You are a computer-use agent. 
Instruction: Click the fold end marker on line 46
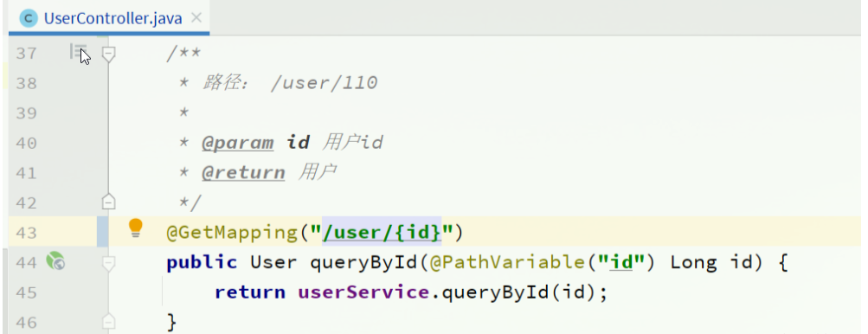click(109, 321)
